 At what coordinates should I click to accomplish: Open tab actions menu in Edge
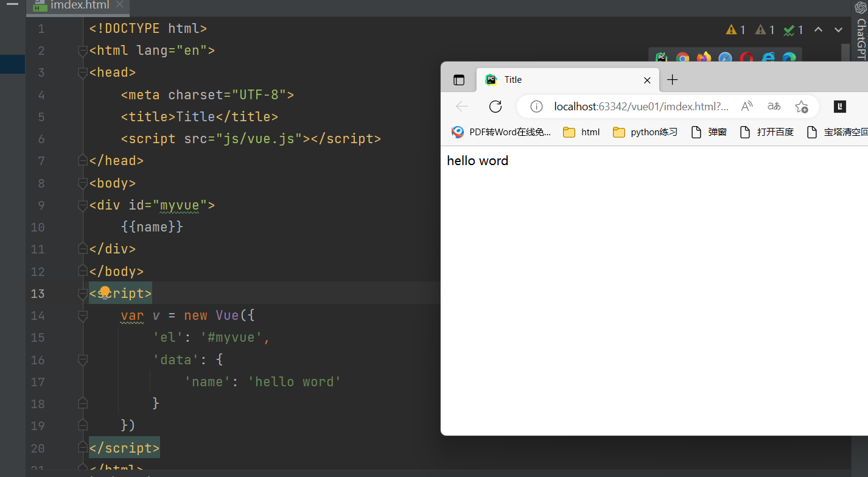tap(459, 80)
